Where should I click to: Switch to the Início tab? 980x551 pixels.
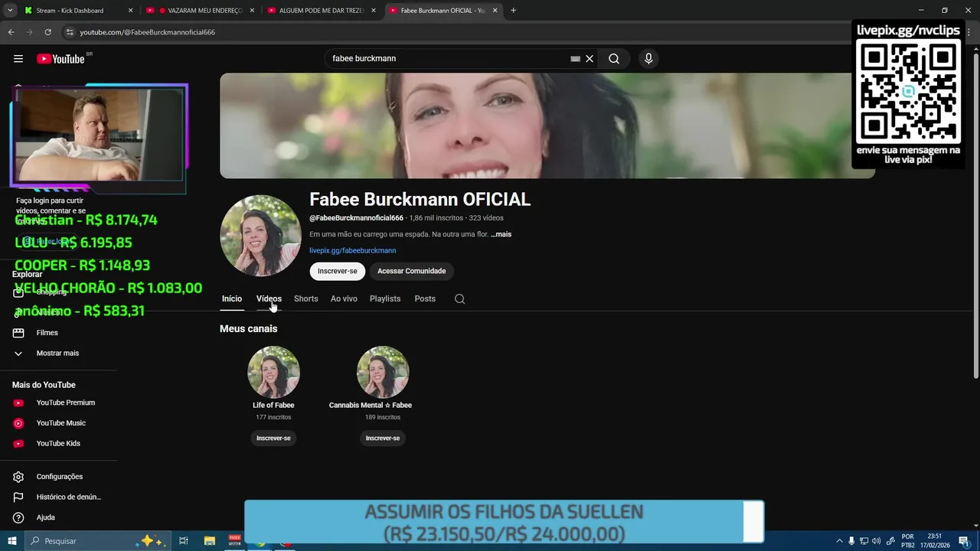point(232,299)
